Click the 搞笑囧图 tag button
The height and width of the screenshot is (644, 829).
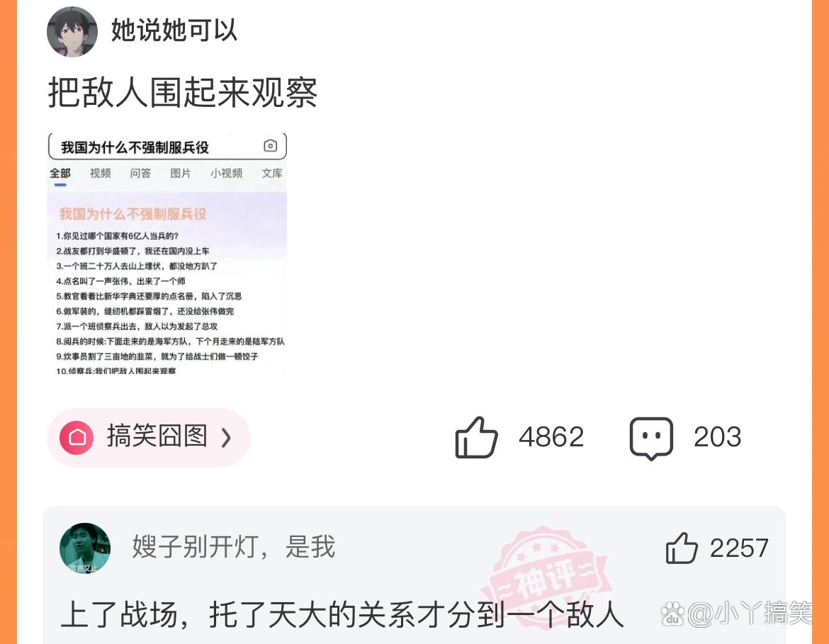[149, 438]
